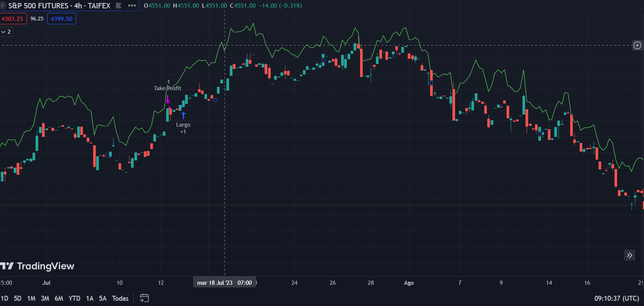The height and width of the screenshot is (306, 644).
Task: Click the opening price O4551.00 value
Action: pos(157,6)
